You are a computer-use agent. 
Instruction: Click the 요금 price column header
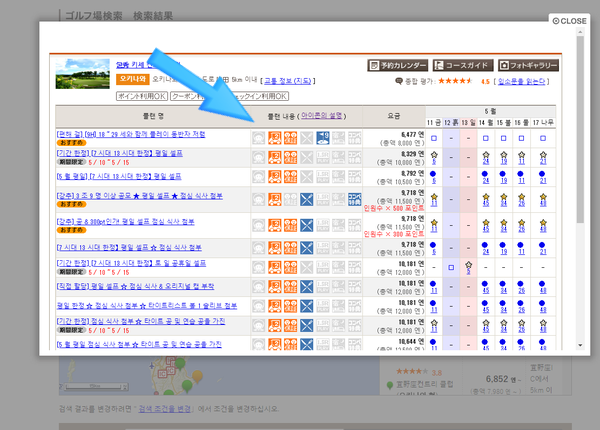(394, 116)
